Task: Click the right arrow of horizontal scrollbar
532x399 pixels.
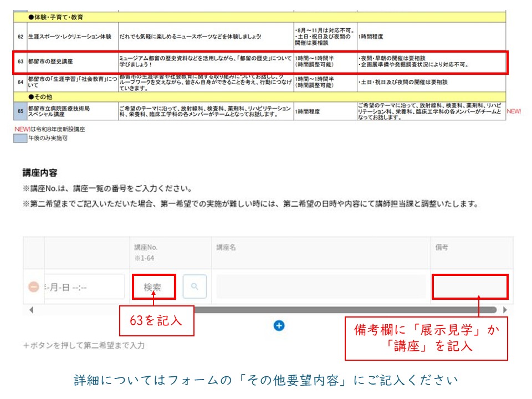Action: click(505, 310)
